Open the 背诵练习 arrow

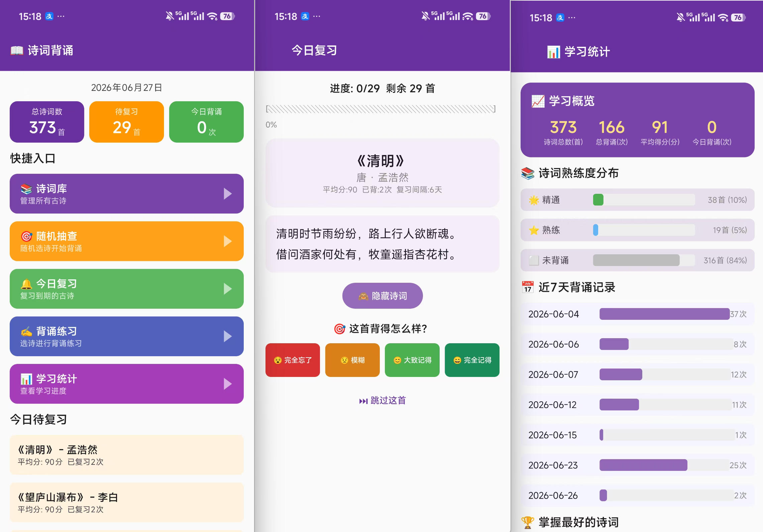click(x=228, y=336)
